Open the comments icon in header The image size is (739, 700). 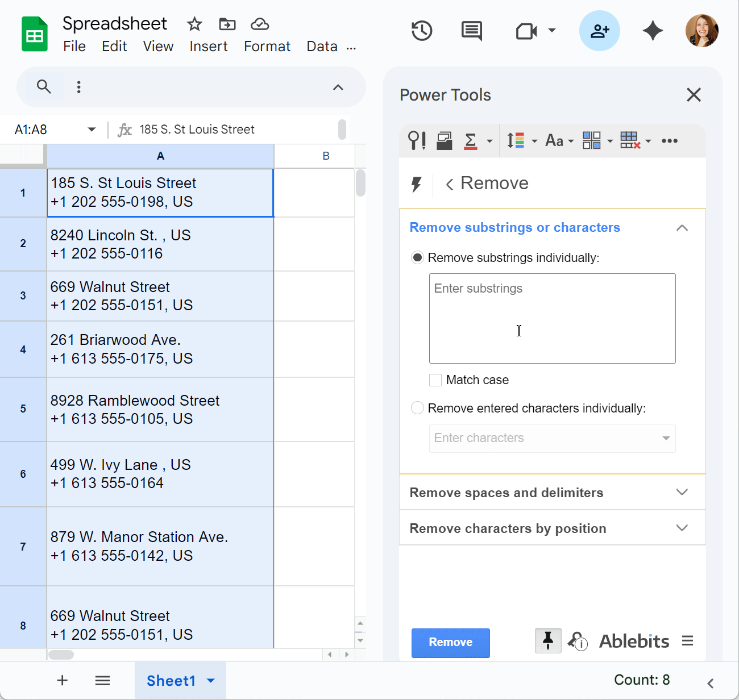[x=471, y=31]
